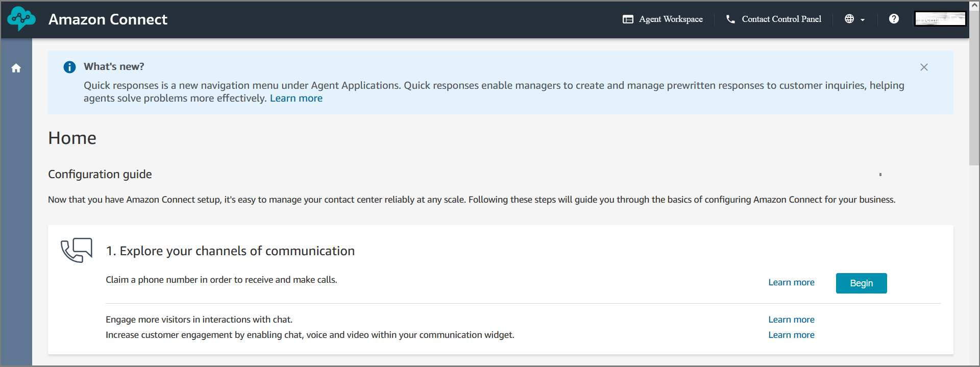Open the Home icon in sidebar
The image size is (980, 367).
click(x=16, y=68)
